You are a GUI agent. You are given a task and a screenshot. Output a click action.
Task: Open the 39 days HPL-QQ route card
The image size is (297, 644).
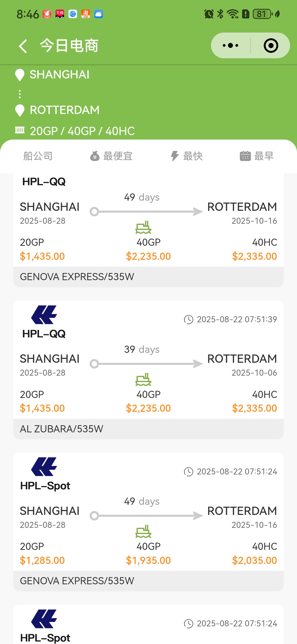click(148, 370)
